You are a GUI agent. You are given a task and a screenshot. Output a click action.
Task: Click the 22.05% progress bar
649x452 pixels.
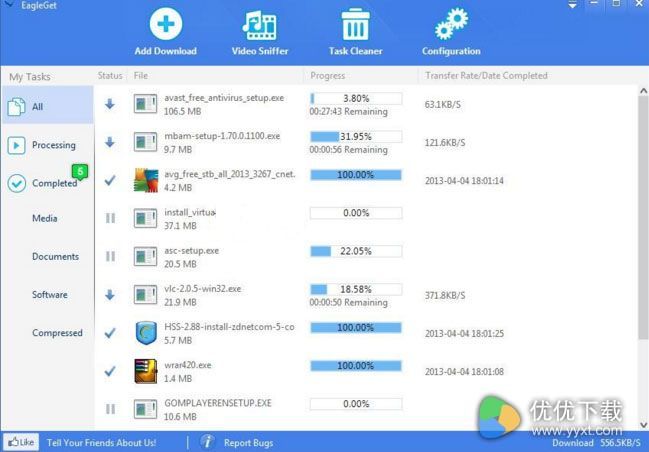tap(356, 251)
